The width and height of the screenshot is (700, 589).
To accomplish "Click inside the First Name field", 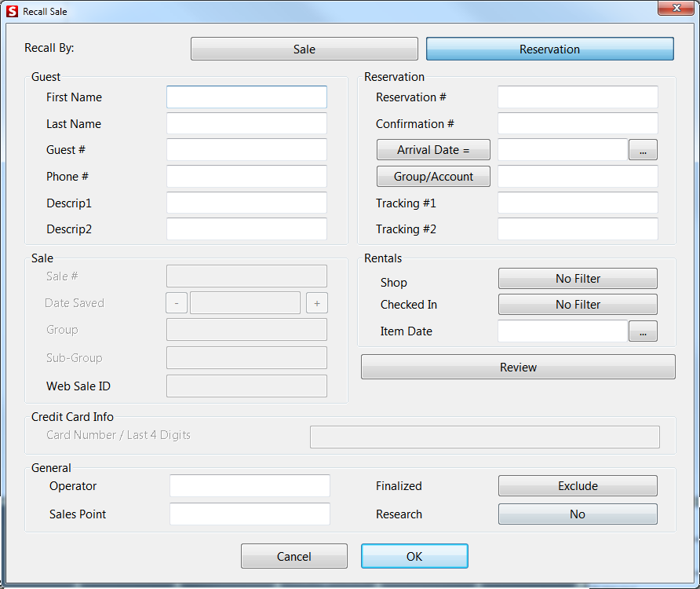I will tap(246, 97).
